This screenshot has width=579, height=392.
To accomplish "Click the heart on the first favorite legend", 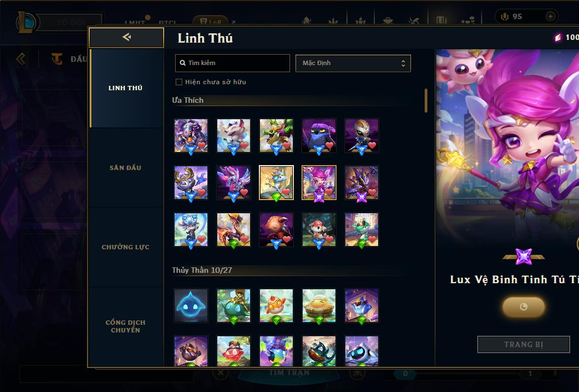I will click(x=201, y=145).
